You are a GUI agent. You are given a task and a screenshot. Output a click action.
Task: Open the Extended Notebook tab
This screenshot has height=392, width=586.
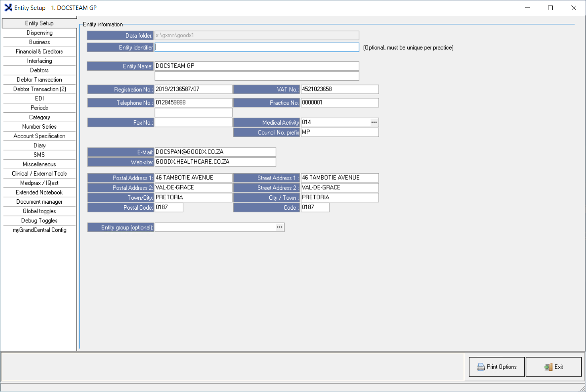tap(39, 193)
